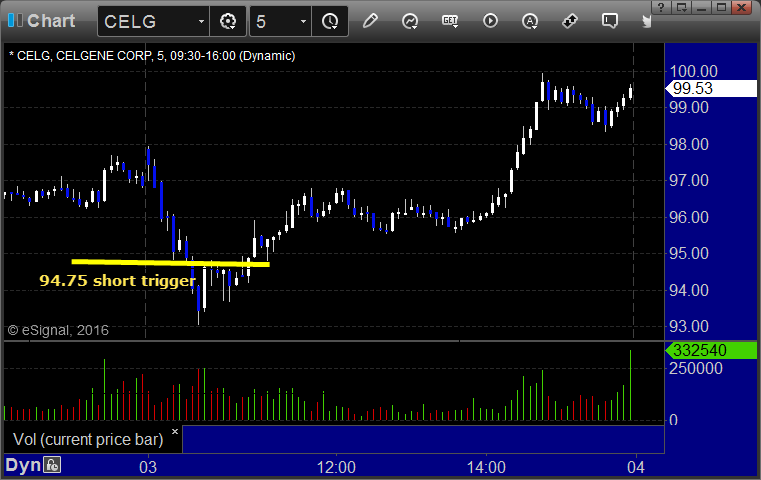Image resolution: width=761 pixels, height=480 pixels.
Task: Select the pencil drawing tool
Action: [370, 21]
